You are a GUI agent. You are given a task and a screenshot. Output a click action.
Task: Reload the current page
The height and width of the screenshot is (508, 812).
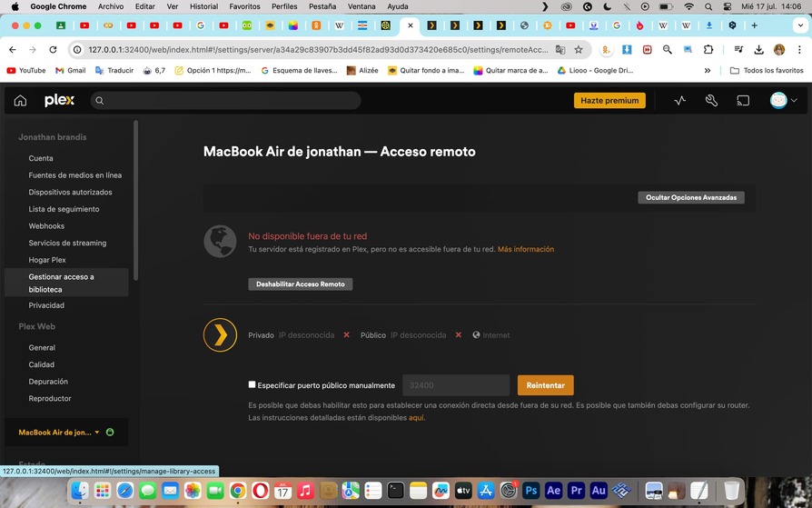coord(53,50)
